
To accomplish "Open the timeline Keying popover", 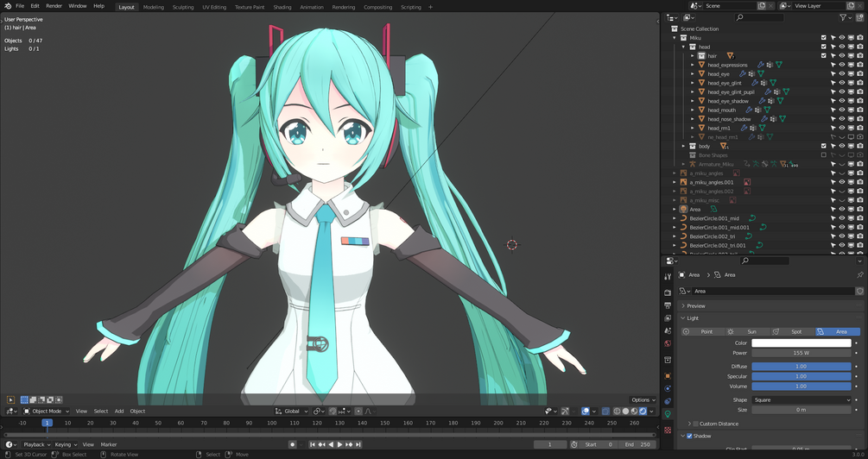I will [x=66, y=444].
